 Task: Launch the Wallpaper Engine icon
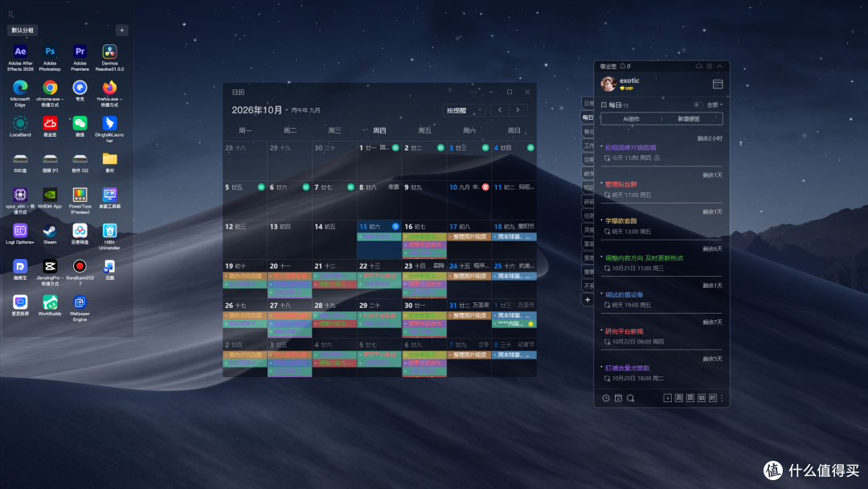pos(80,302)
